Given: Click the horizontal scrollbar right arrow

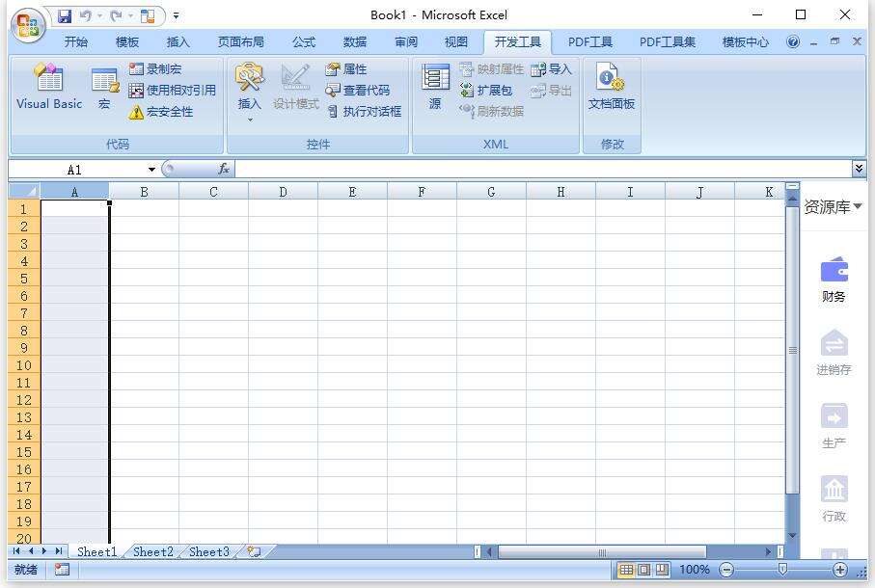Looking at the screenshot, I should point(769,551).
